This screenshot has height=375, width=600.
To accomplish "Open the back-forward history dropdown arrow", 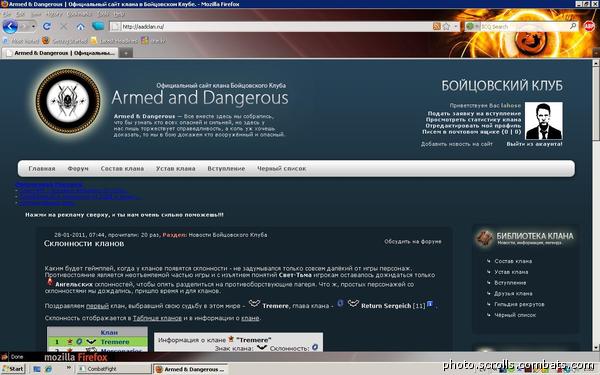I will (x=34, y=26).
